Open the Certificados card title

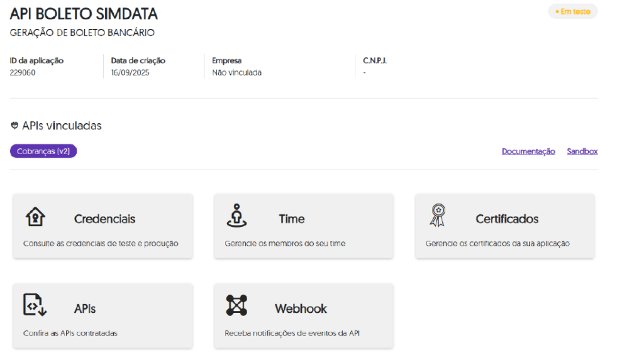click(507, 219)
